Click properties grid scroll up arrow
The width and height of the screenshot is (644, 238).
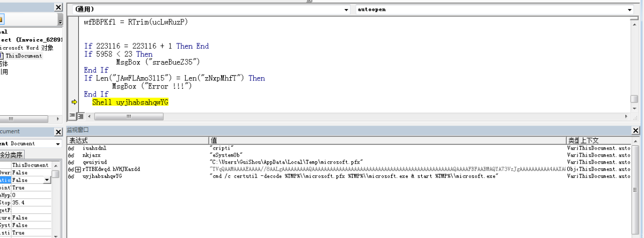(56, 166)
